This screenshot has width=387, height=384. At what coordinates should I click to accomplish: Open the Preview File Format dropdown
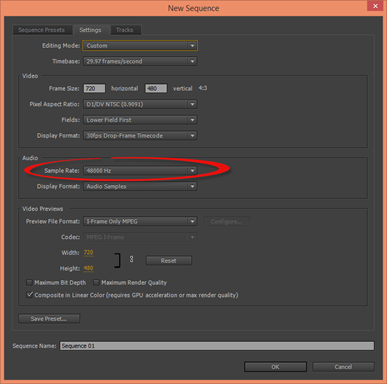pos(140,221)
